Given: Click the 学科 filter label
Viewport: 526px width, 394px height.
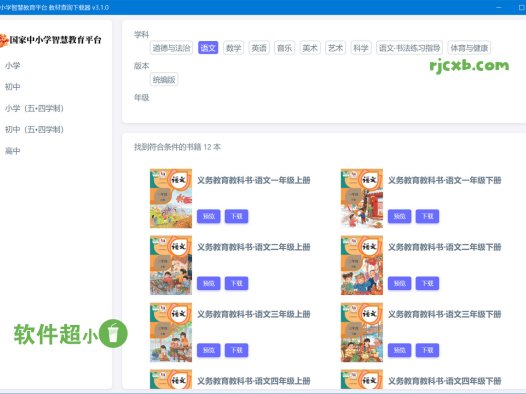Looking at the screenshot, I should point(141,35).
